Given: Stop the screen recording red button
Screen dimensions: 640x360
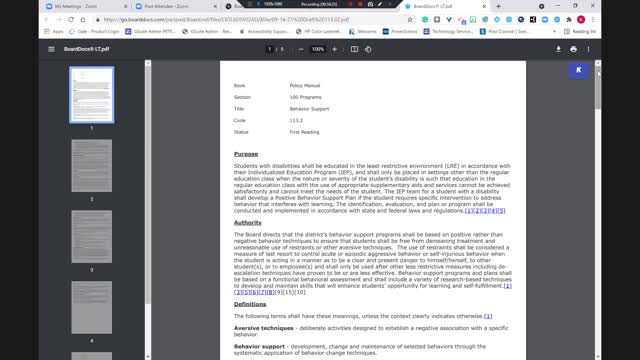Looking at the screenshot, I should 360,4.
